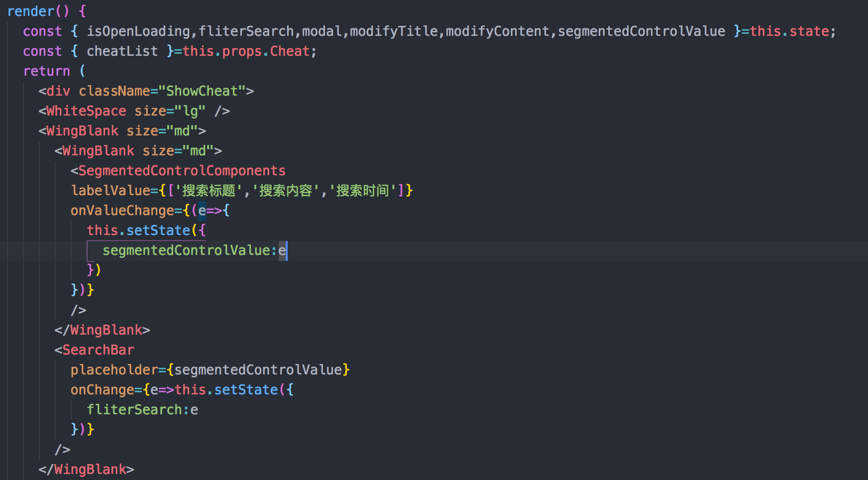The height and width of the screenshot is (480, 868).
Task: Click the "ShowCheat" className string
Action: (202, 91)
